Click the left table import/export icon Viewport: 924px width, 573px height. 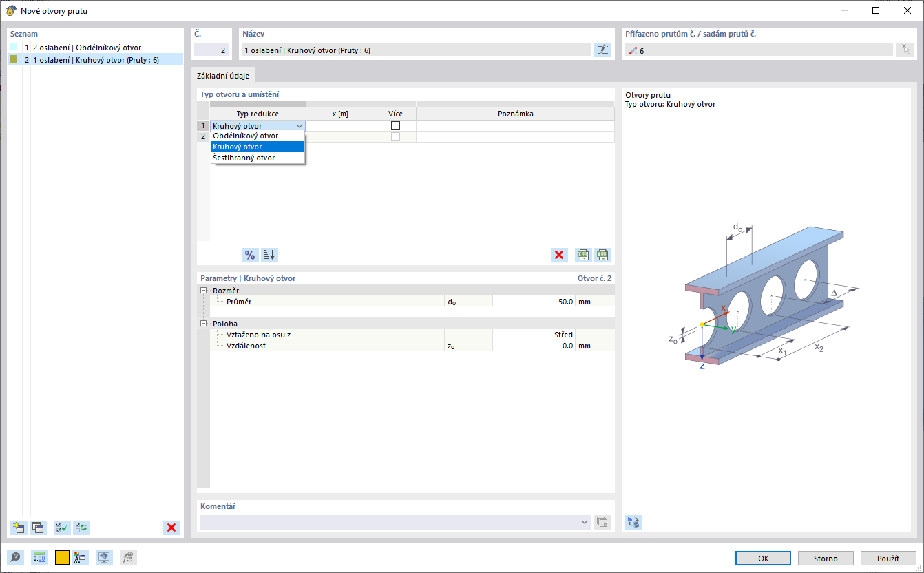[584, 255]
